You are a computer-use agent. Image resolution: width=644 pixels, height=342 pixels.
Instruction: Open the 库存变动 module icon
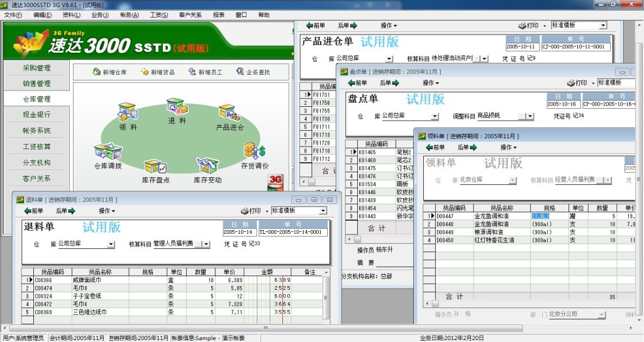point(208,165)
